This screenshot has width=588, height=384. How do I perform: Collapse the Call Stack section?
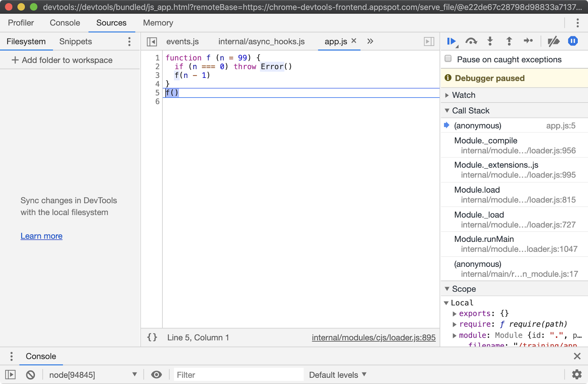coord(514,111)
